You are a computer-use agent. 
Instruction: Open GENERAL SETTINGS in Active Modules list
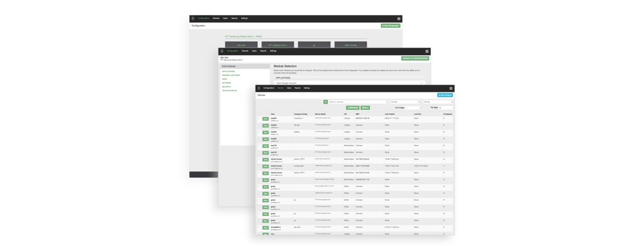pyautogui.click(x=231, y=75)
